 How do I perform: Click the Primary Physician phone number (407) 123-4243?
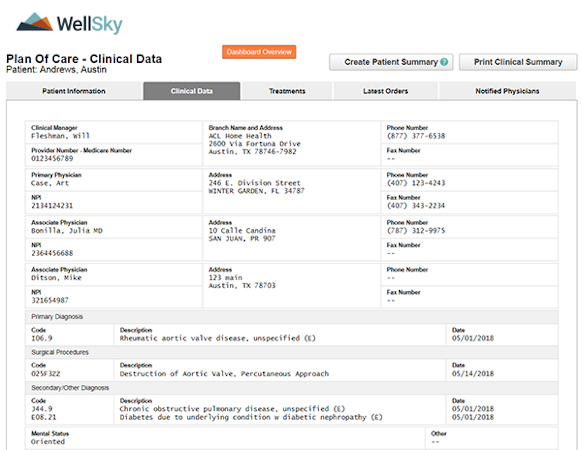coord(416,183)
